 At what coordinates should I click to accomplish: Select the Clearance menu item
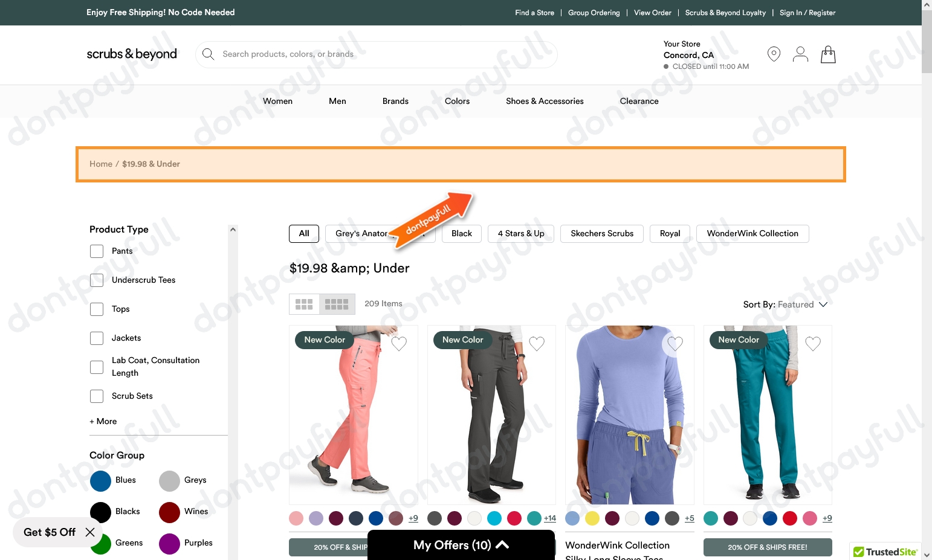[639, 101]
